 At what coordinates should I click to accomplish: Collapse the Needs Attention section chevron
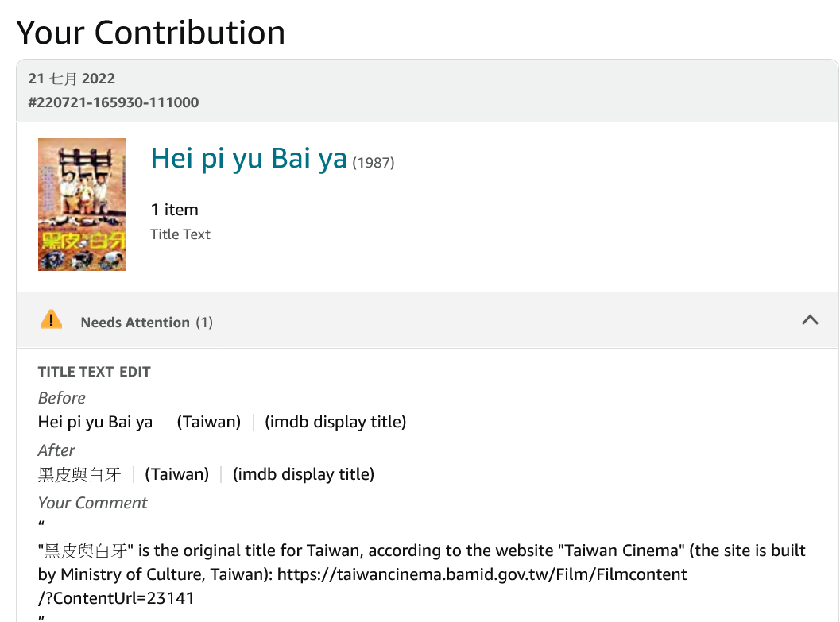tap(810, 320)
